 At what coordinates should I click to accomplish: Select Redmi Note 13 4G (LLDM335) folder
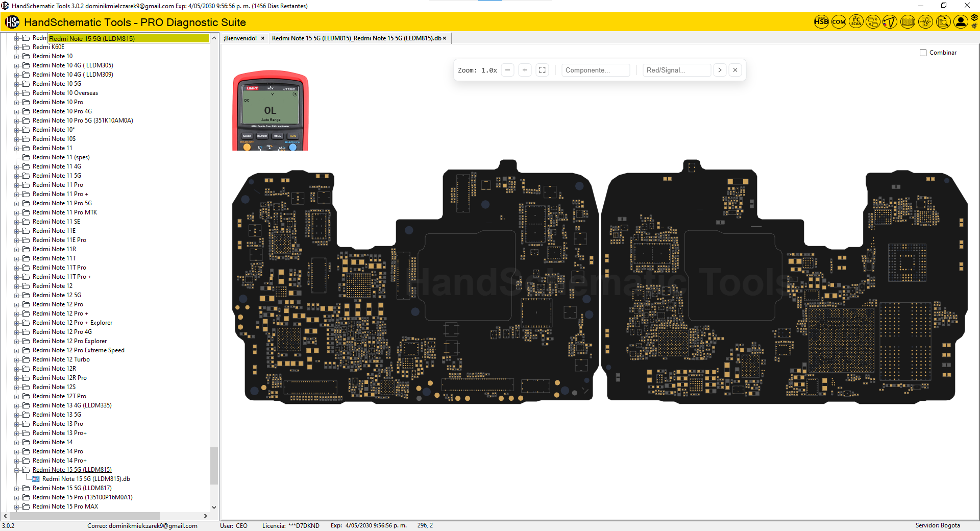tap(72, 405)
